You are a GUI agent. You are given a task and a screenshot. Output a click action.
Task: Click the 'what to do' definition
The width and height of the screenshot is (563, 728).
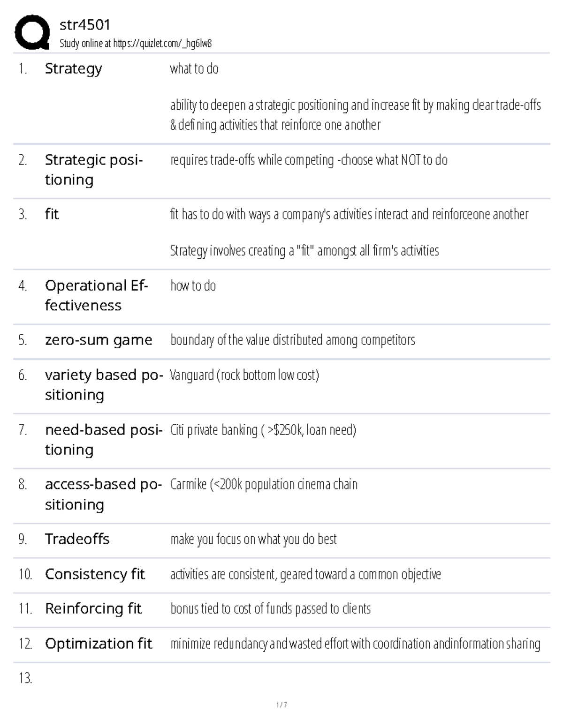coord(194,69)
